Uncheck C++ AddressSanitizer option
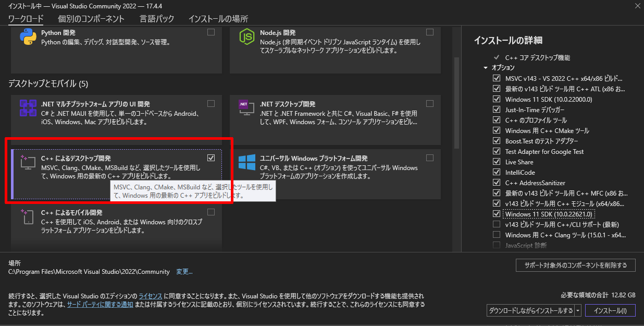Image resolution: width=644 pixels, height=326 pixels. coord(497,183)
